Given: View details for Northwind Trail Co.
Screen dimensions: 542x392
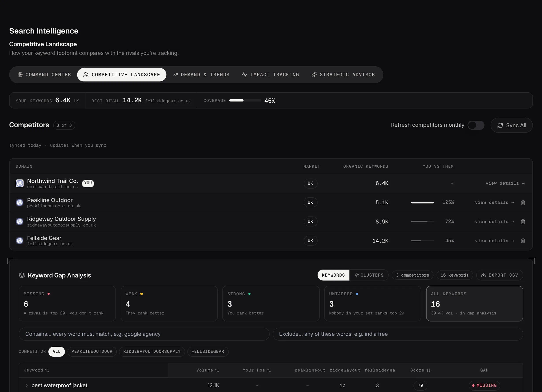Looking at the screenshot, I should [505, 183].
